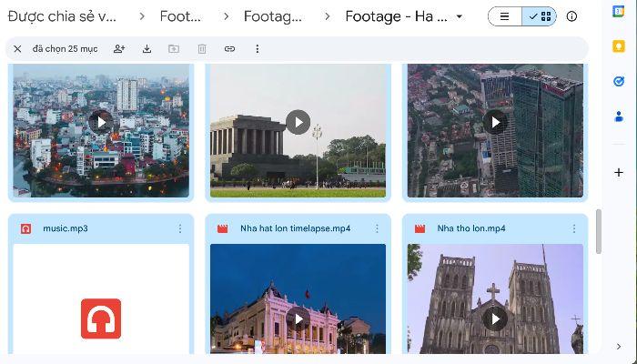
Task: Open Google Calendar side panel
Action: [x=618, y=11]
